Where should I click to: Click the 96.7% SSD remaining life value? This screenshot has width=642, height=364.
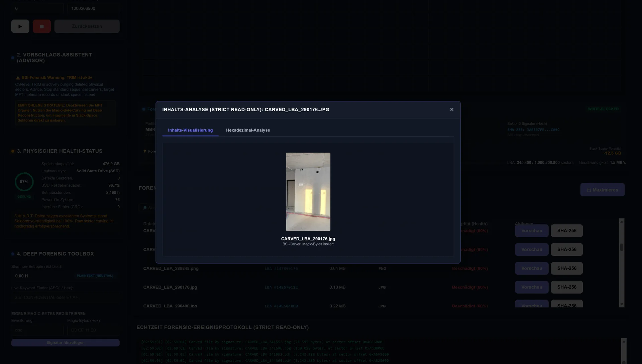tap(114, 185)
